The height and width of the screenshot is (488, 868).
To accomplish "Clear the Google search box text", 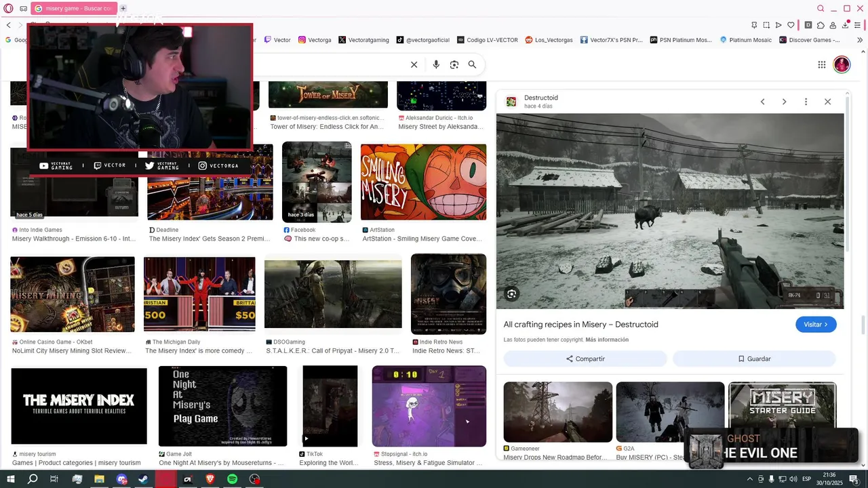I will tap(414, 64).
